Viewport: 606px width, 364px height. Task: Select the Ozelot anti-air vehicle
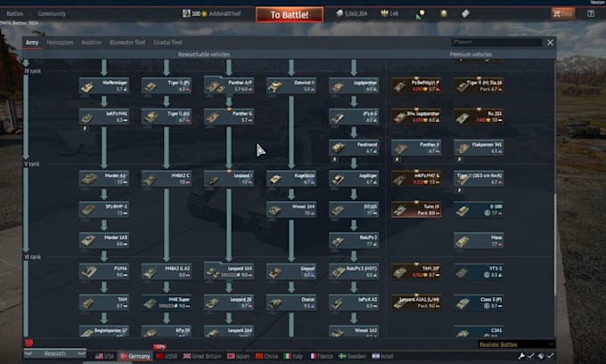(x=291, y=303)
